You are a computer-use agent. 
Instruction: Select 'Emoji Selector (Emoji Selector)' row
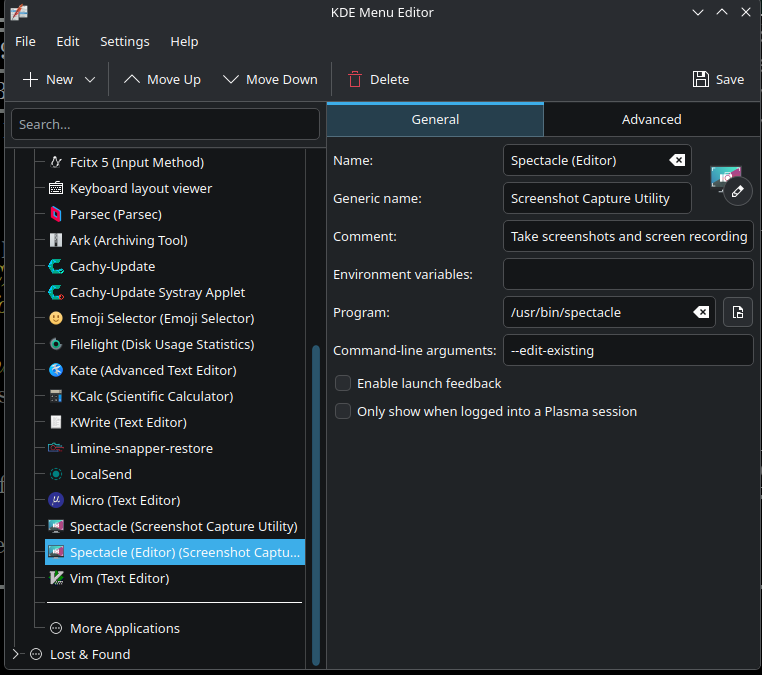coord(175,318)
